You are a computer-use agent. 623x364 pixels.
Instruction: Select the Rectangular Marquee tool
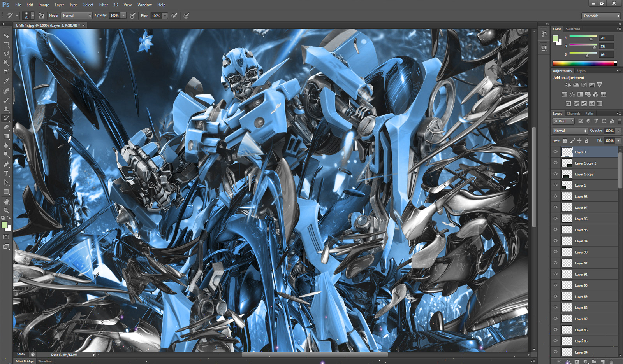point(6,45)
